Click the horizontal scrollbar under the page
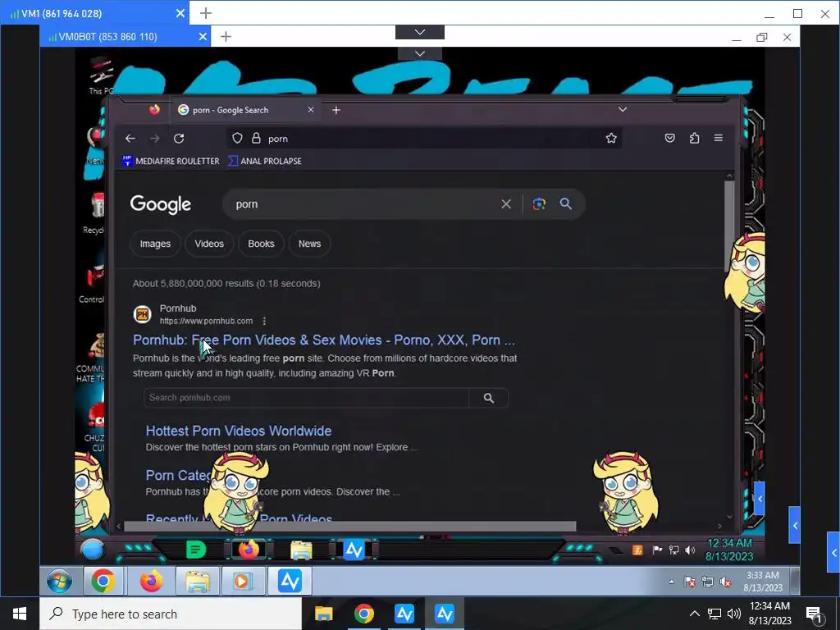This screenshot has width=840, height=630. pos(349,526)
